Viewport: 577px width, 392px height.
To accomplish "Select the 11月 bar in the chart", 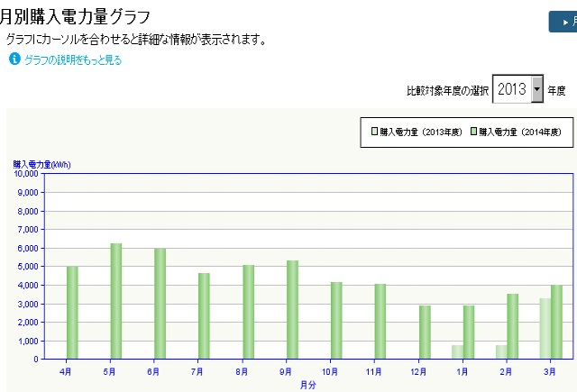I will (x=380, y=321).
